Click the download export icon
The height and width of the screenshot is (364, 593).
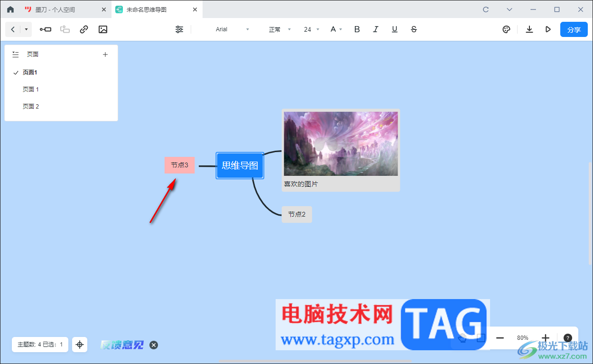coord(529,29)
